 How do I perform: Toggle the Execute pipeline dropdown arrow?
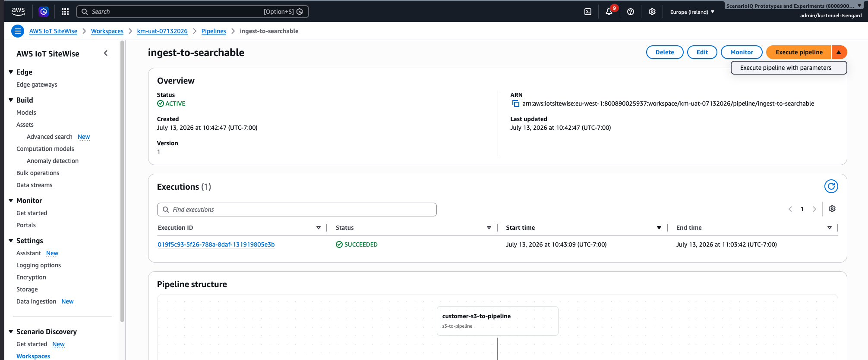839,52
